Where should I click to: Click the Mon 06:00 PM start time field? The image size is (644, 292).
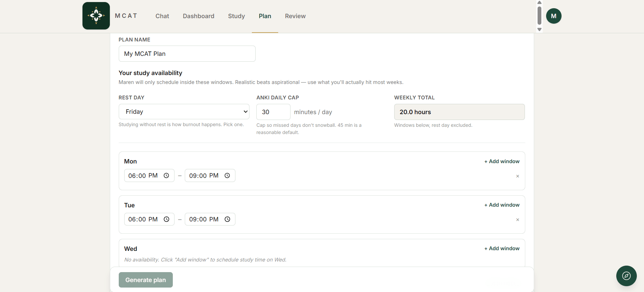(149, 175)
